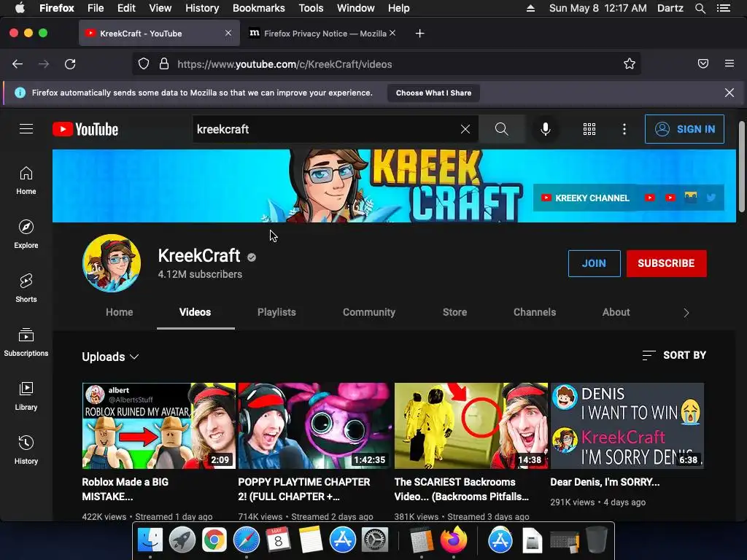Open the Tools menu

point(311,8)
